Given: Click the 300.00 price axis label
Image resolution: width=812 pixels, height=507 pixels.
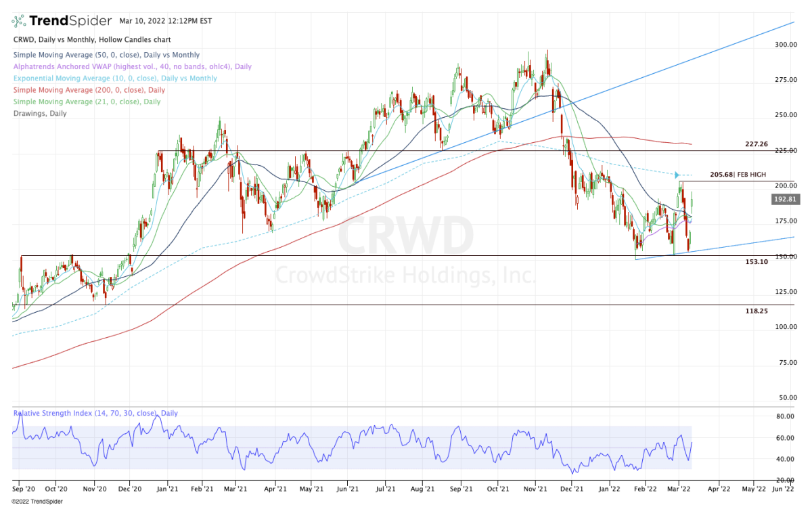Looking at the screenshot, I should tap(785, 45).
